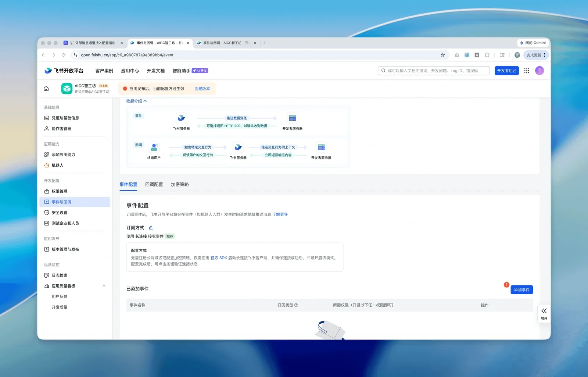The image size is (588, 377).
Task: Expand the side panel with 展开
Action: pos(544,314)
